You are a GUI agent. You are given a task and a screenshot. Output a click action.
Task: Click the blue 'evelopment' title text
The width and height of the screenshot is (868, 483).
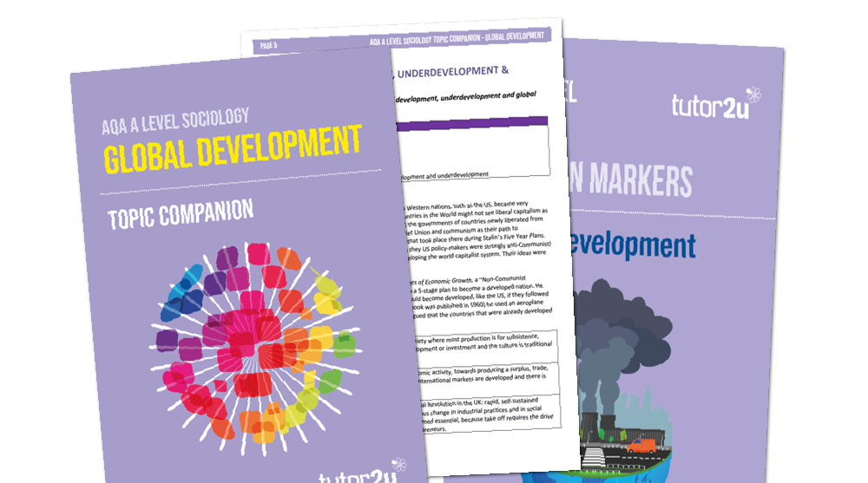[632, 245]
